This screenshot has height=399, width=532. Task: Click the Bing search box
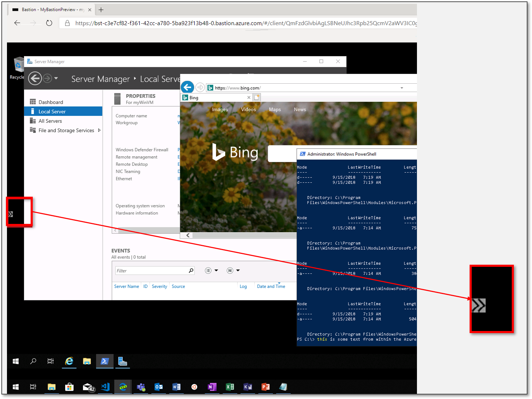click(282, 154)
